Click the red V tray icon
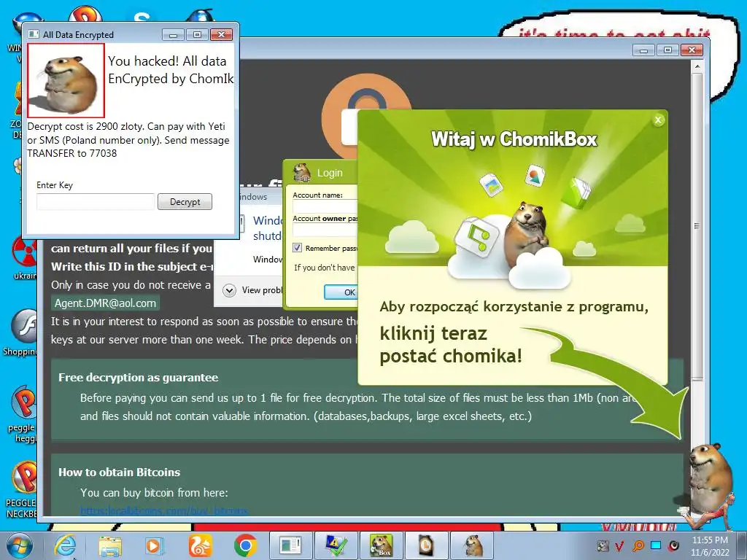Screen dimensions: 747x560 [x=620, y=545]
